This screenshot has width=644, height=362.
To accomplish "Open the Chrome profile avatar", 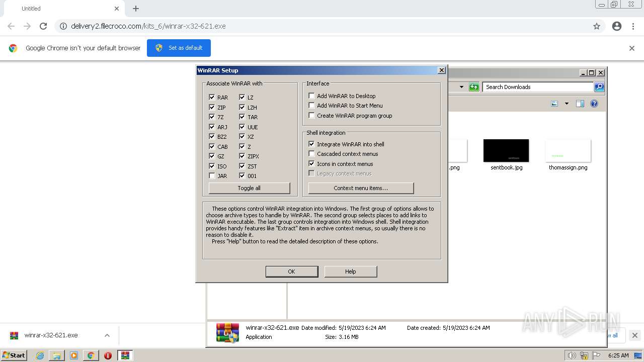I will click(x=617, y=26).
